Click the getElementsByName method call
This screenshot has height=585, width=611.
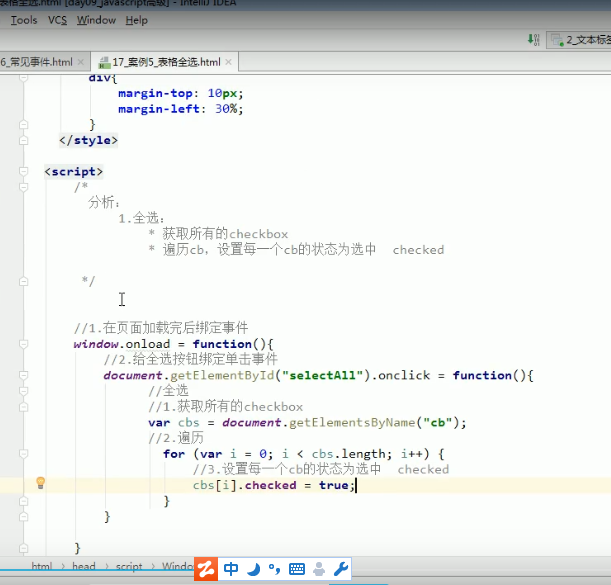[x=352, y=422]
